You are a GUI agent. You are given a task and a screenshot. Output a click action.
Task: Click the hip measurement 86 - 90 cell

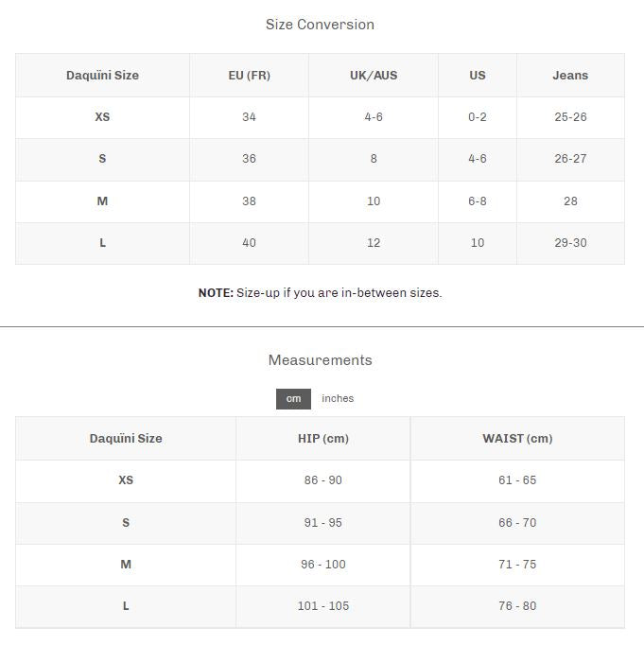coord(323,480)
